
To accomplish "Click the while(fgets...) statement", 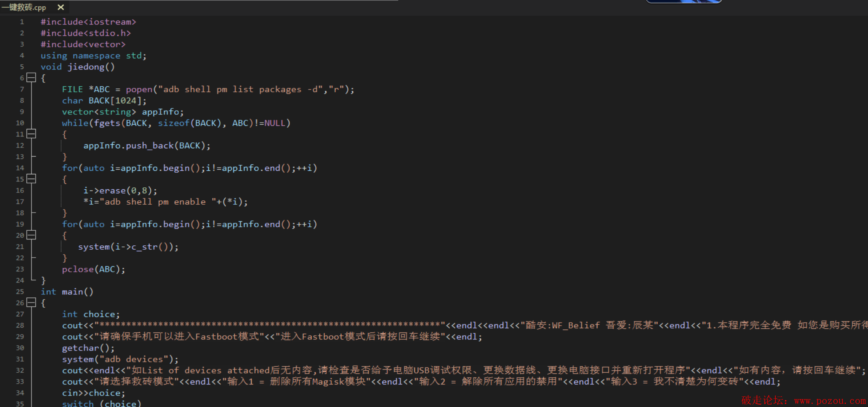I will point(176,123).
